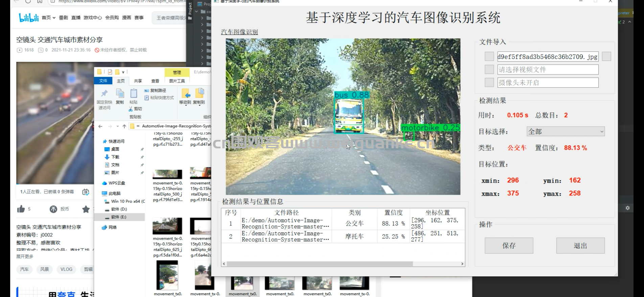Click the danmaku toggle icon below video
This screenshot has height=297, width=644.
(86, 192)
